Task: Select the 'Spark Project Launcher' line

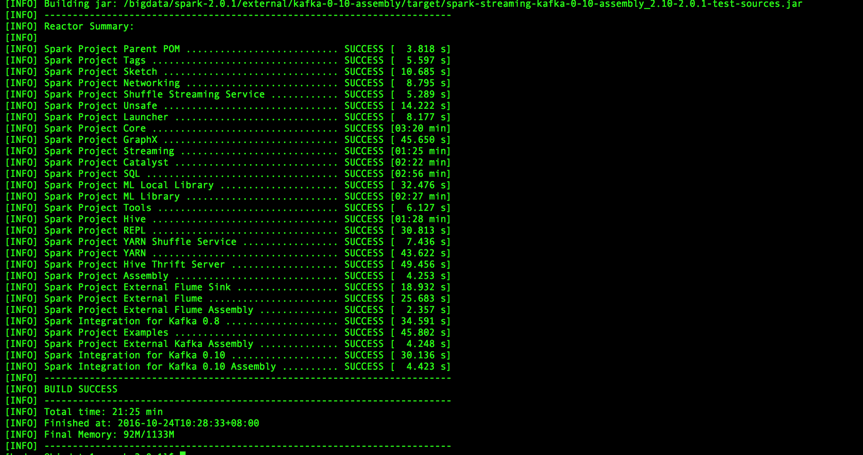Action: (x=228, y=117)
